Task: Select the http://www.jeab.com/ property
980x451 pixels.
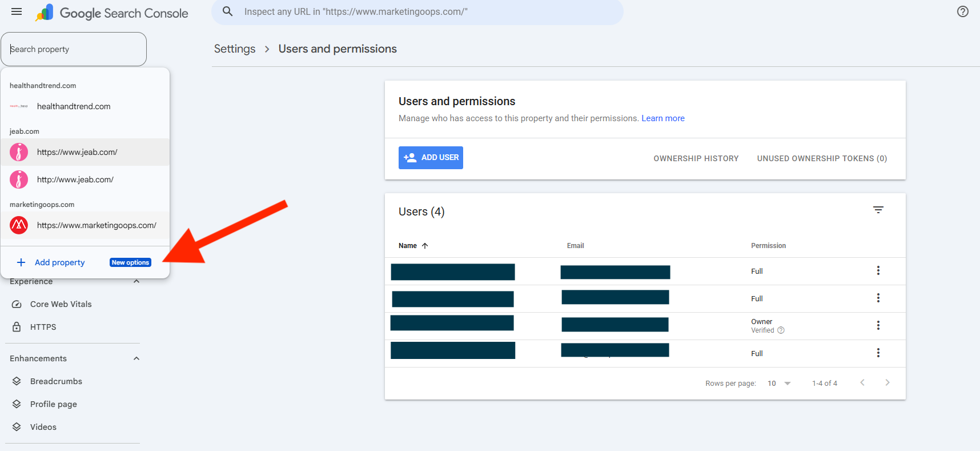Action: 85,179
